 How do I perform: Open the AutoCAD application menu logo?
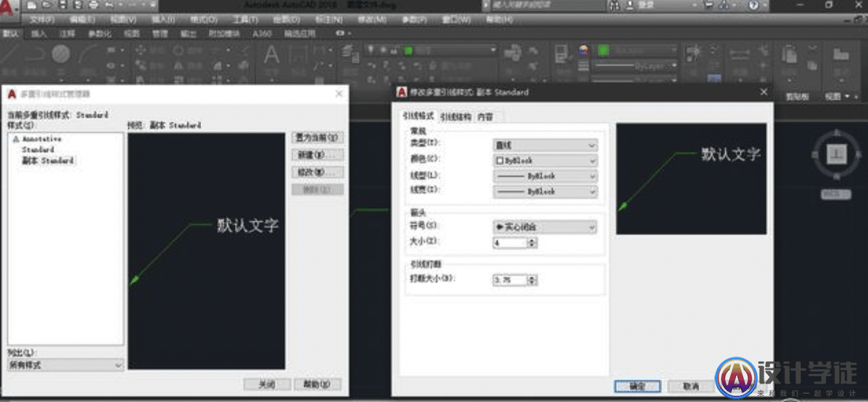(x=9, y=9)
